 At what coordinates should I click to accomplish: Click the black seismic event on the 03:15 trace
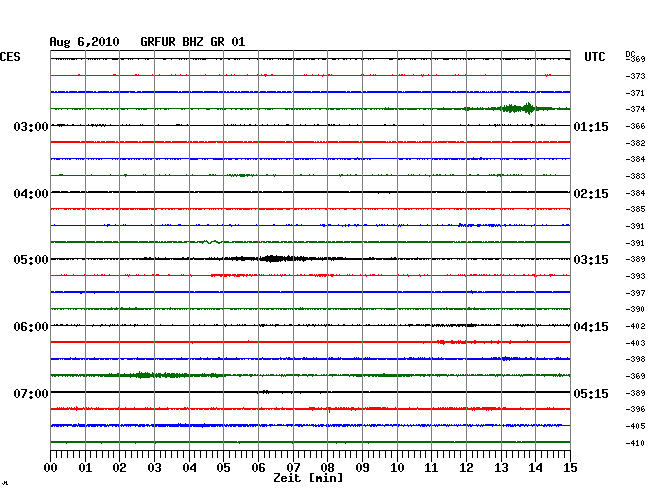pyautogui.click(x=276, y=259)
